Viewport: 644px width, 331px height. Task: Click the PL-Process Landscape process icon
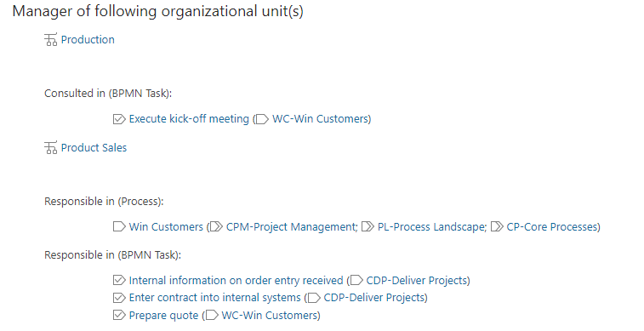click(x=368, y=226)
